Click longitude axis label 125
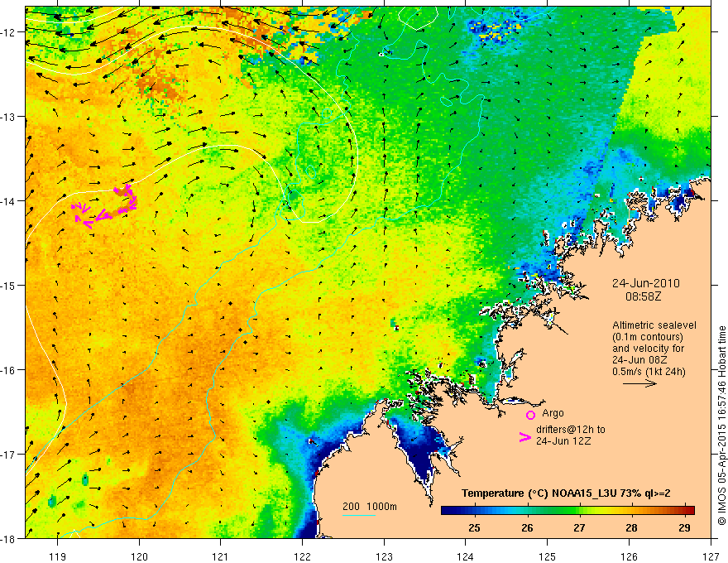 tap(548, 556)
